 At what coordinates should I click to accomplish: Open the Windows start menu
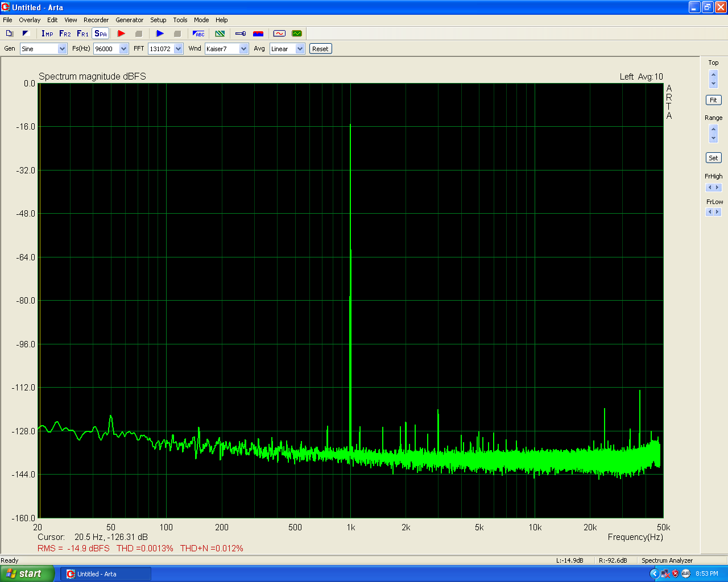[x=27, y=573]
